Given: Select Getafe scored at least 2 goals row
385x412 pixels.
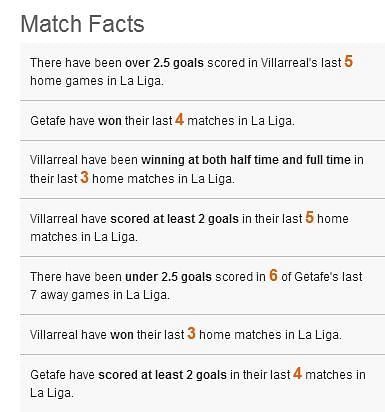Looking at the screenshot, I should (x=202, y=384).
